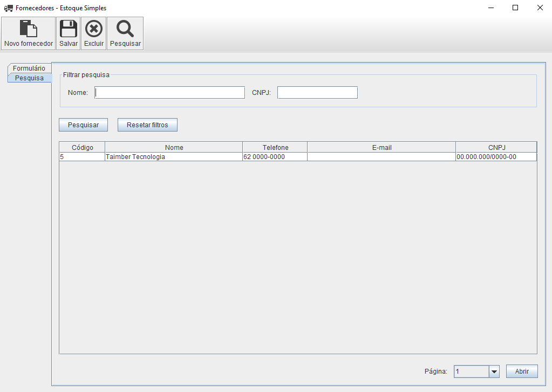
Task: Click into the CNPJ filter field
Action: tap(317, 93)
